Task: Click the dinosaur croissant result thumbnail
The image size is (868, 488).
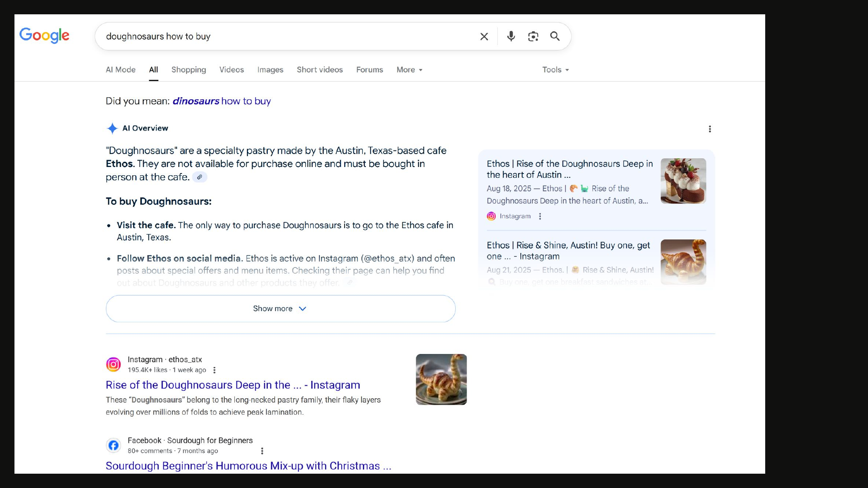Action: [x=441, y=379]
